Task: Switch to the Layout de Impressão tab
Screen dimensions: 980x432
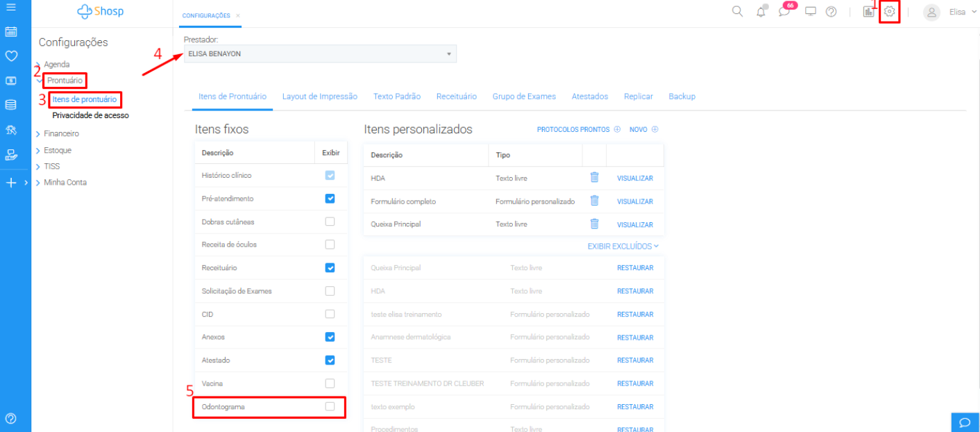Action: tap(319, 97)
